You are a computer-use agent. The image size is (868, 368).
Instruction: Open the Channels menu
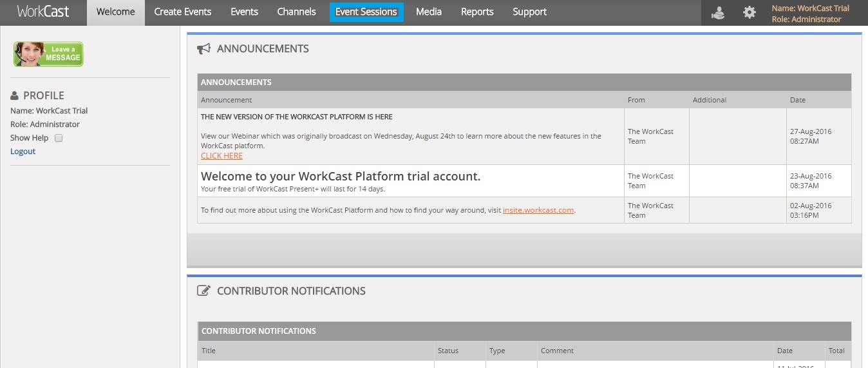pyautogui.click(x=296, y=12)
